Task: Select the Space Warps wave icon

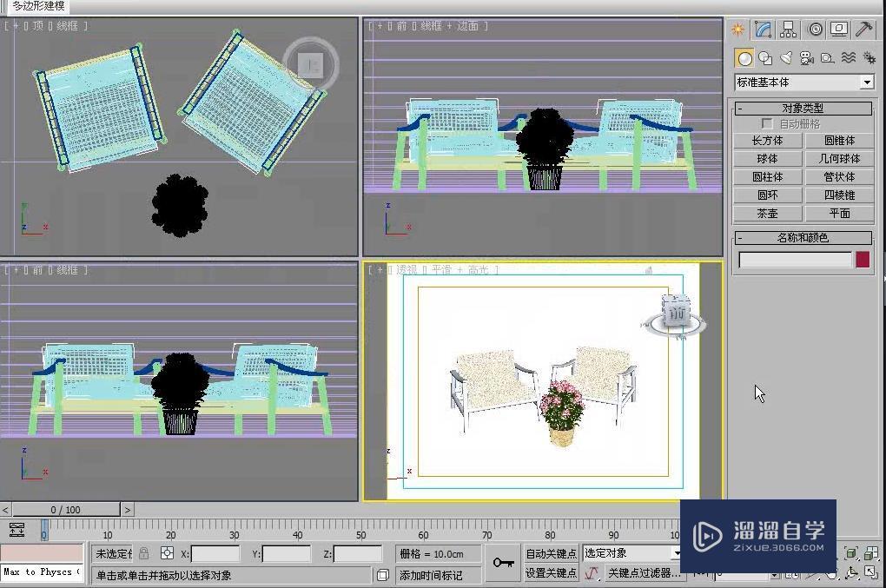Action: click(x=848, y=57)
